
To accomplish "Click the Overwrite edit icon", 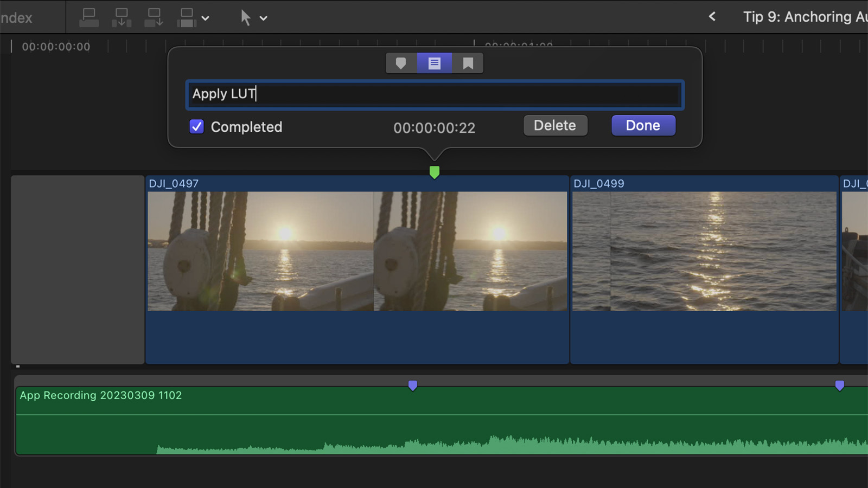I will click(x=186, y=17).
